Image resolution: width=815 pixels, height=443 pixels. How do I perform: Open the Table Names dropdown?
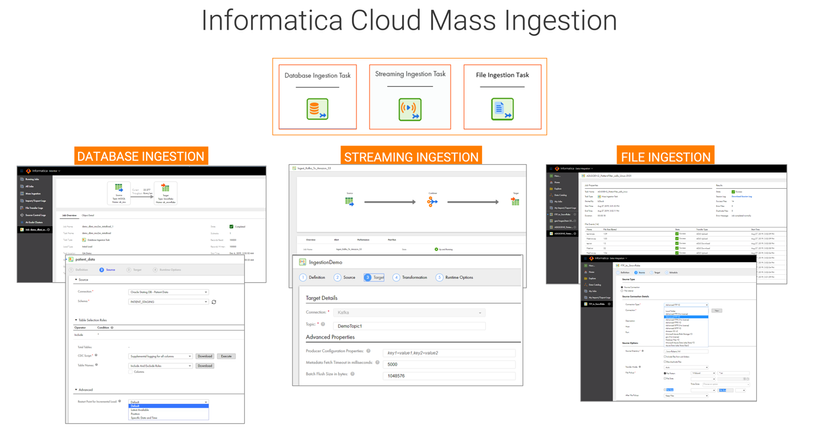pos(160,366)
